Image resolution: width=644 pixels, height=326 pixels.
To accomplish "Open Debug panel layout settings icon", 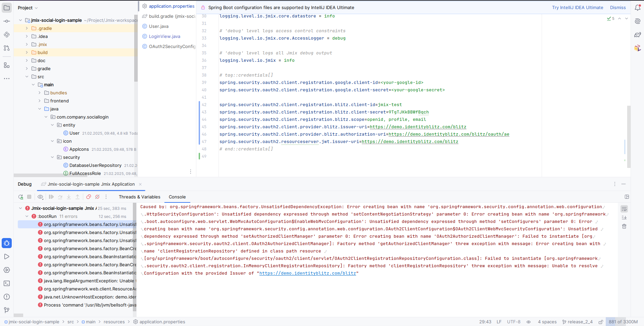I will (x=627, y=197).
